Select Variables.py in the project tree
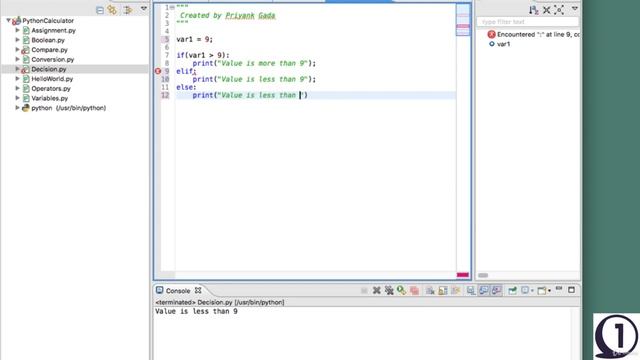 (x=50, y=98)
